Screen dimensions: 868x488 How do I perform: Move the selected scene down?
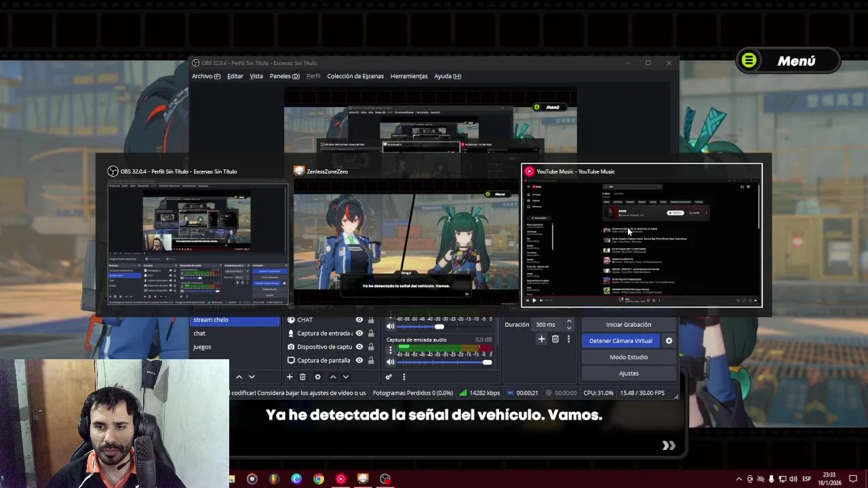point(252,377)
